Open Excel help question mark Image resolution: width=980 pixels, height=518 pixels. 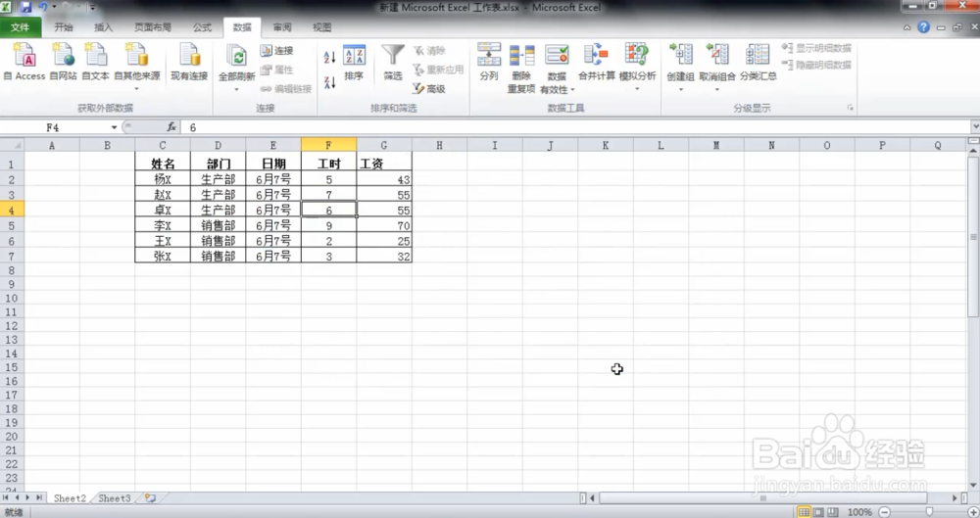click(x=923, y=26)
